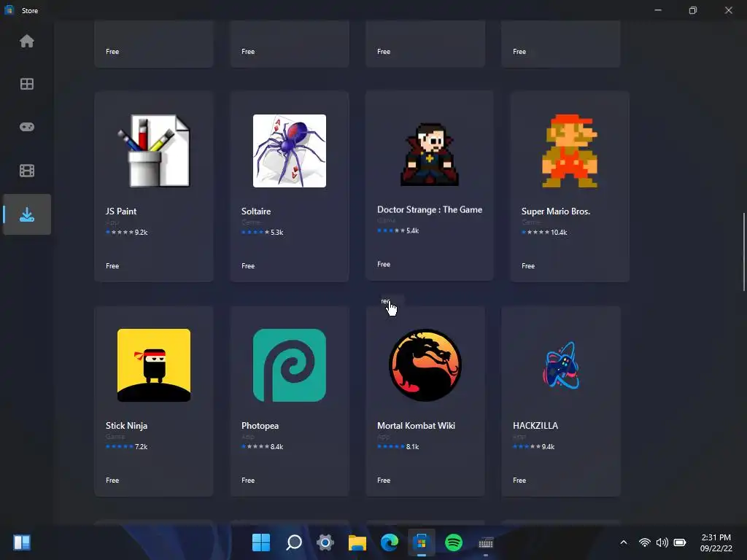Open the Windows Start menu
The height and width of the screenshot is (560, 747).
(x=261, y=542)
